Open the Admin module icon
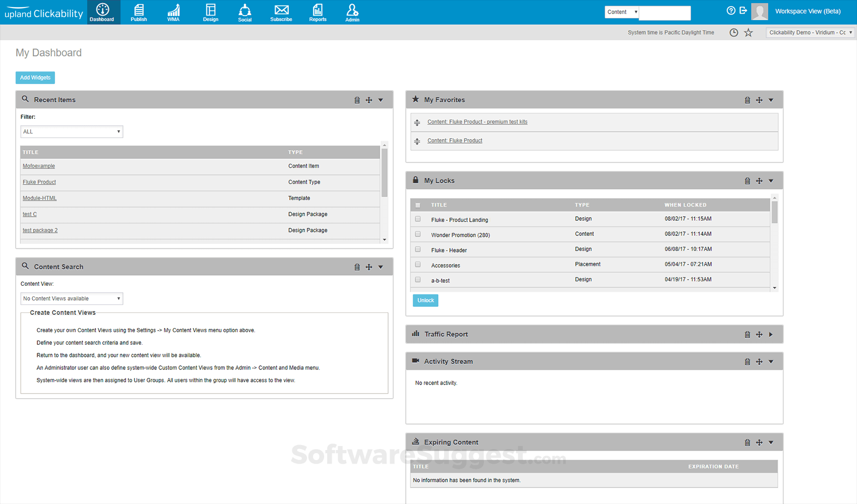The height and width of the screenshot is (504, 857). (352, 12)
